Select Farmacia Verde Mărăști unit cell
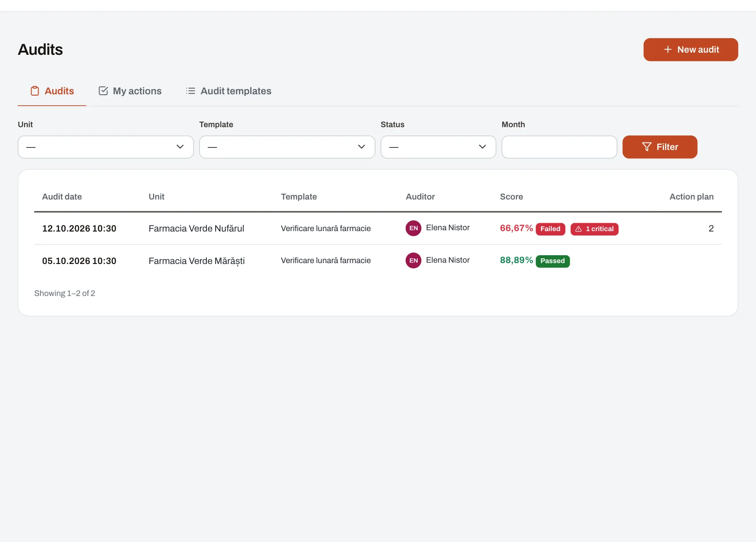This screenshot has width=756, height=542. (x=197, y=261)
